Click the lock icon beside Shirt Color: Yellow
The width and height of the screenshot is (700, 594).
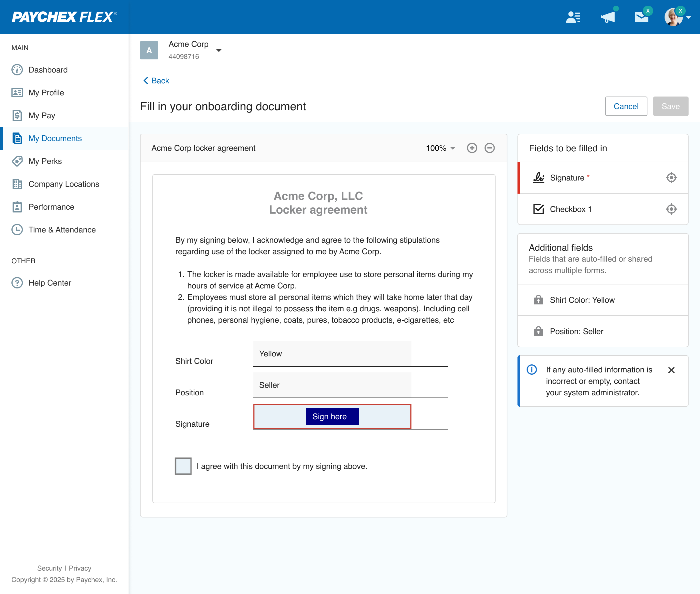tap(538, 300)
